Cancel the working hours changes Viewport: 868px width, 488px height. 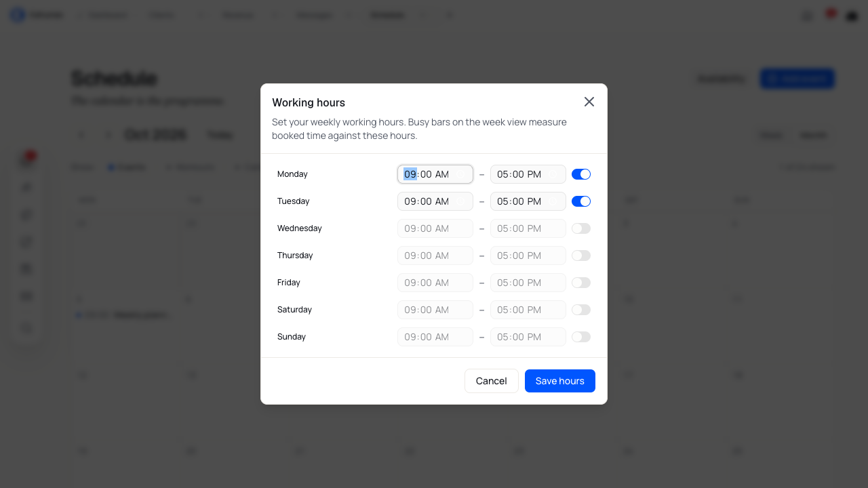[x=492, y=381]
